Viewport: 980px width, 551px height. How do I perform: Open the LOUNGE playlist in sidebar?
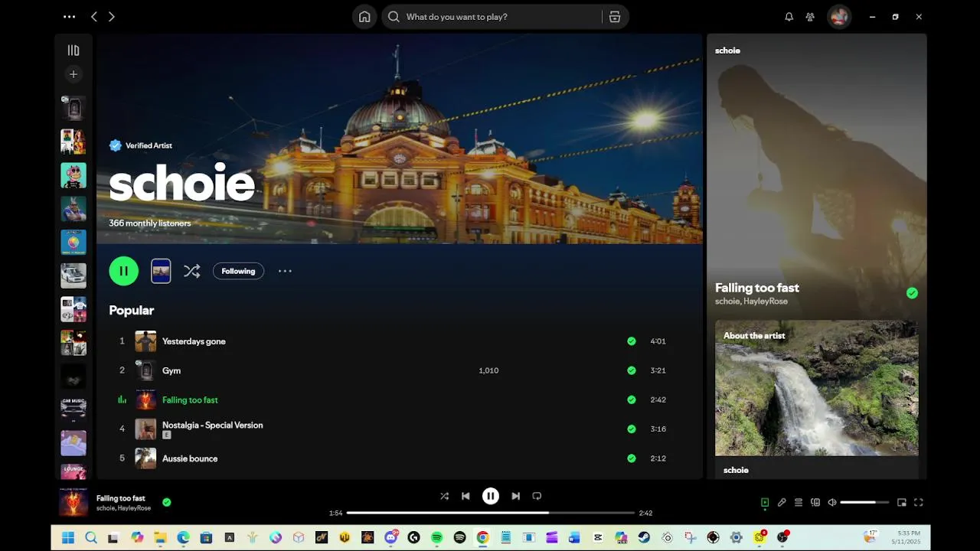tap(73, 471)
